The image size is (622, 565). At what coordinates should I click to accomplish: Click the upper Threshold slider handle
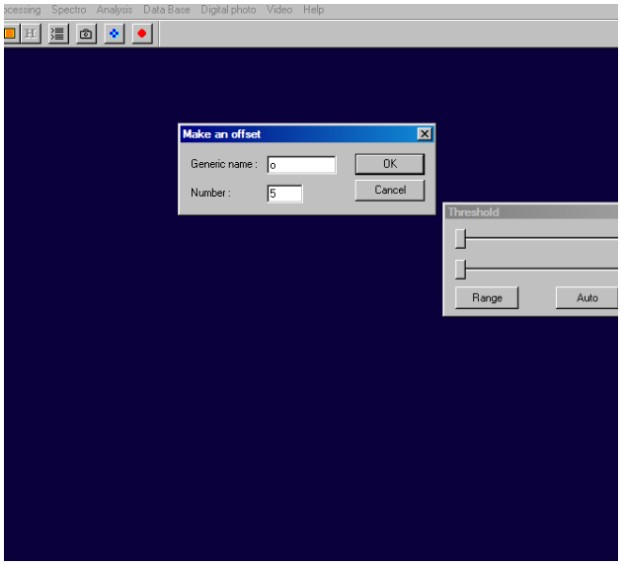(460, 238)
